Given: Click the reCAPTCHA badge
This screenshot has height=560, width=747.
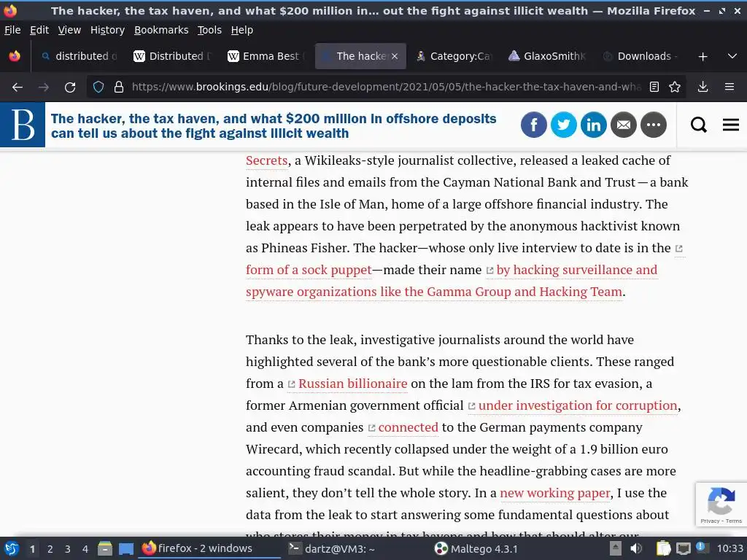Looking at the screenshot, I should coord(721,505).
